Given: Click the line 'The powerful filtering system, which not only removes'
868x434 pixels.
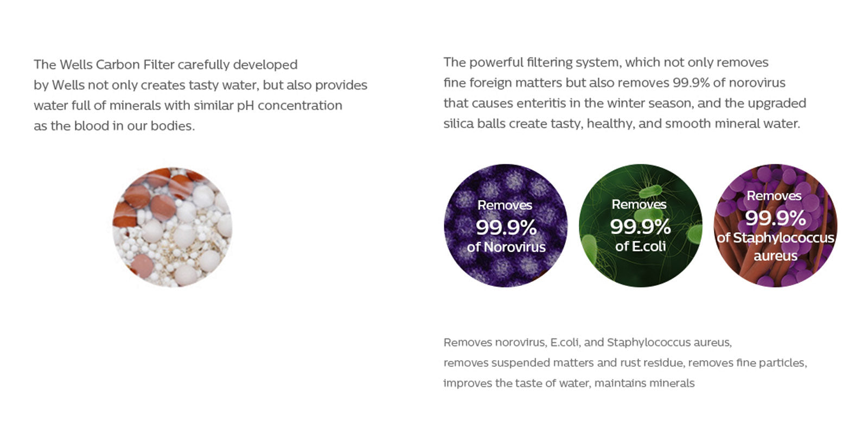Looking at the screenshot, I should click(605, 62).
